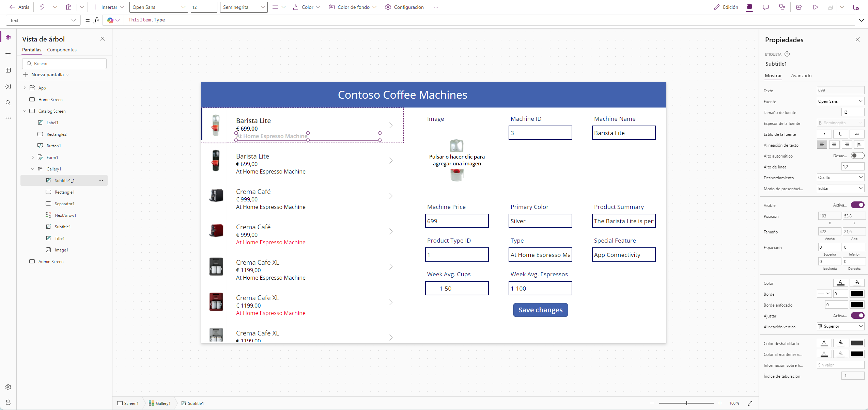Open the Open Sans font dropdown

pyautogui.click(x=159, y=7)
